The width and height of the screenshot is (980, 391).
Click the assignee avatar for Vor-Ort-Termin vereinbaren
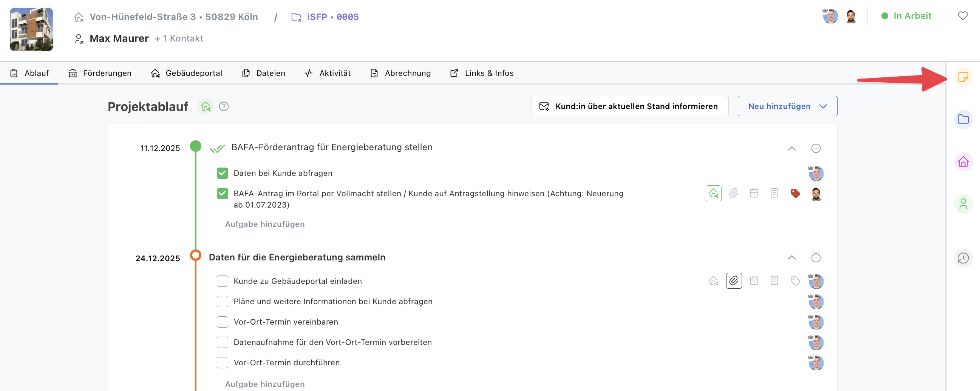click(x=816, y=322)
